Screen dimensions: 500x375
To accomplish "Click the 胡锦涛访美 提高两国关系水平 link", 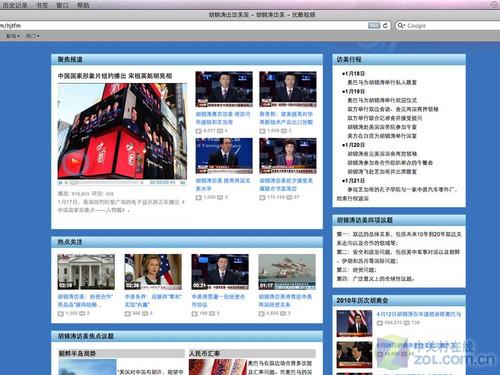I will [223, 184].
